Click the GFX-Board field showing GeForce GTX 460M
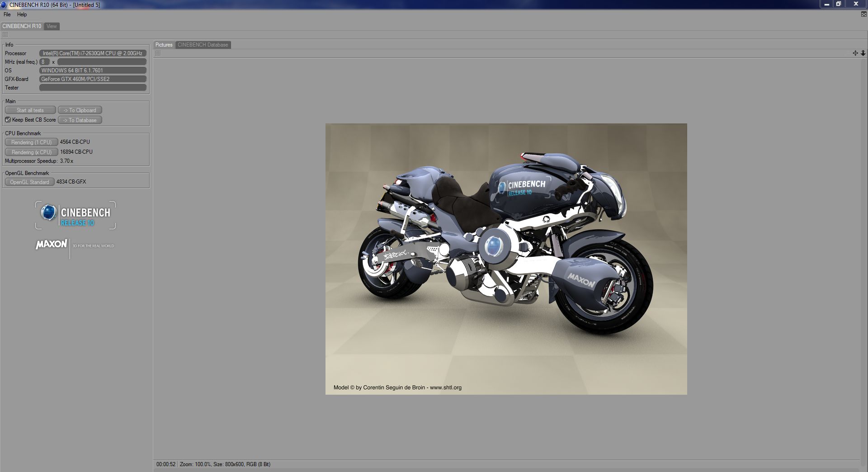The image size is (868, 472). pos(93,79)
